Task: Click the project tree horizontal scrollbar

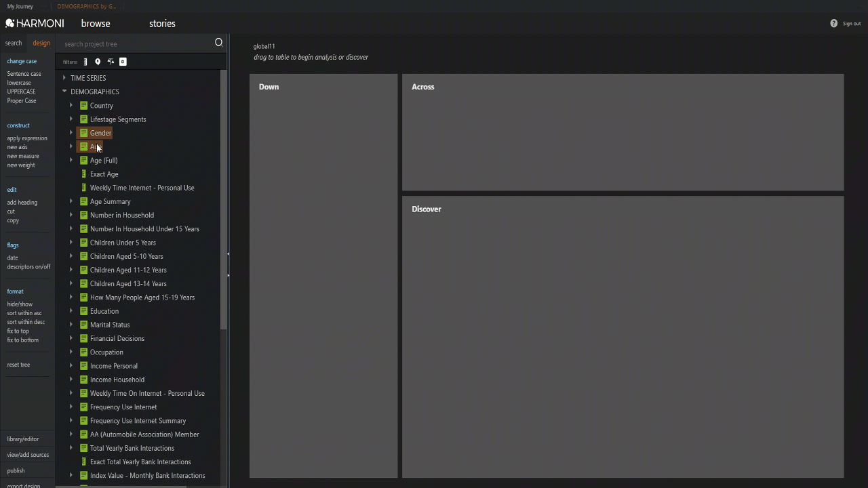Action: click(121, 486)
